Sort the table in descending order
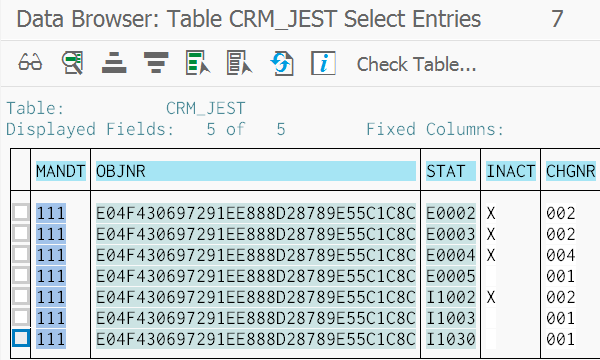 (156, 62)
